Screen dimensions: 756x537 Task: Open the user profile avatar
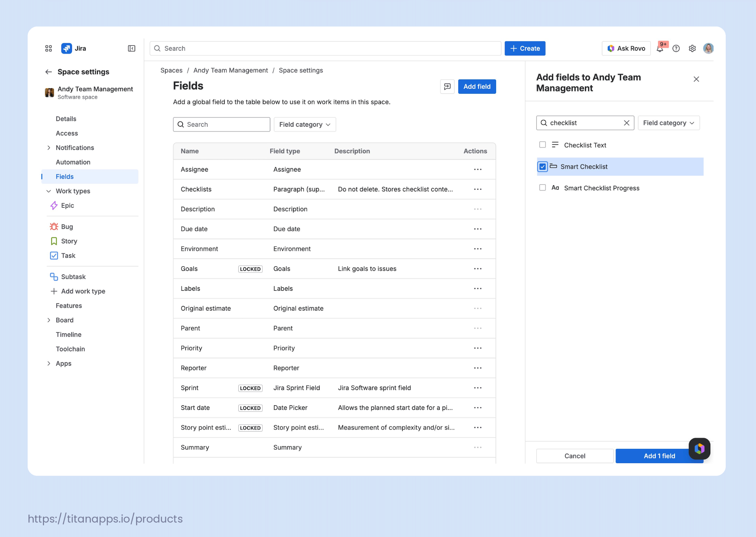708,48
